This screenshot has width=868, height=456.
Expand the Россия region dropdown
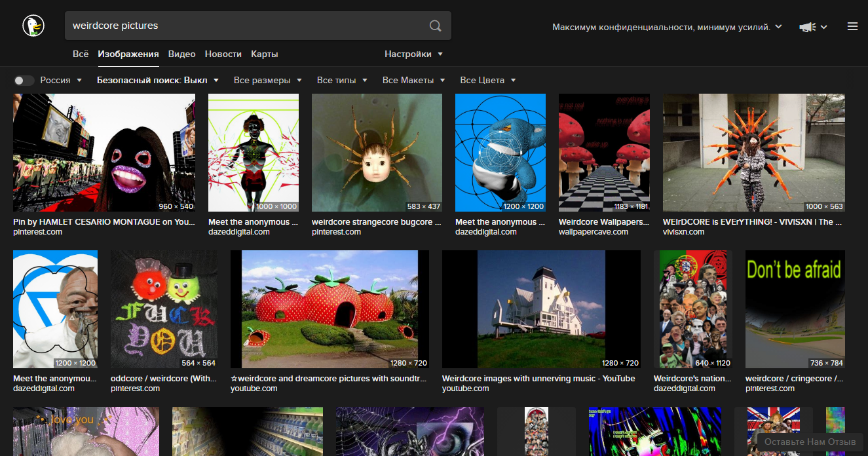[61, 80]
